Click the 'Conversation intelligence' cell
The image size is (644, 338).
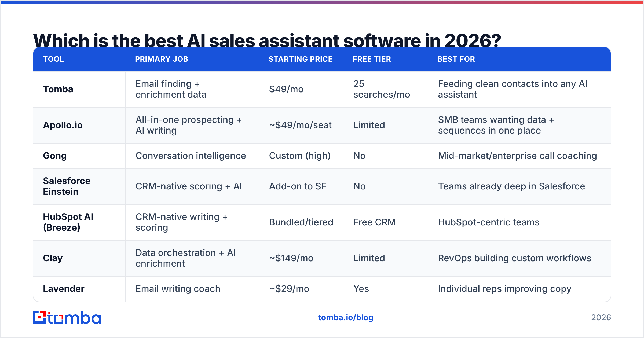point(192,156)
